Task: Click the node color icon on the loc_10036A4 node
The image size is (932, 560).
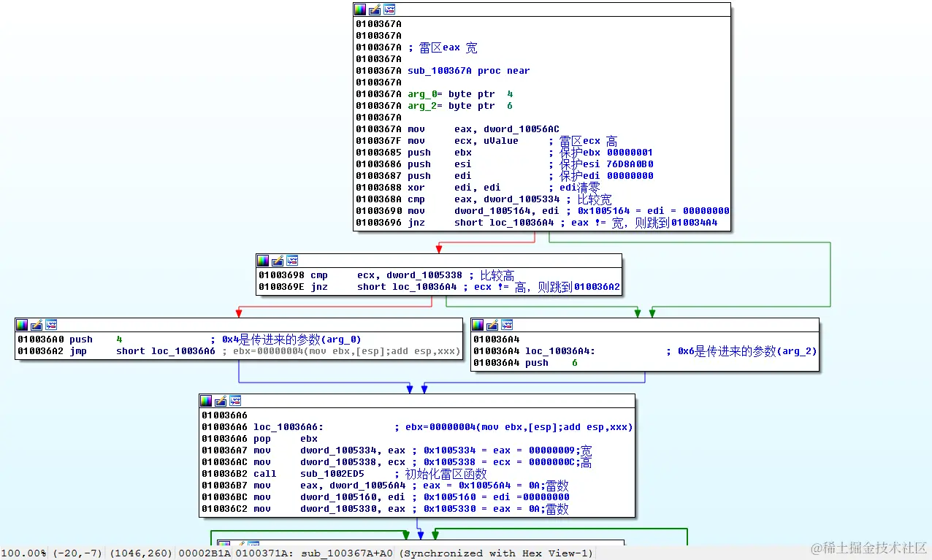Action: click(478, 325)
